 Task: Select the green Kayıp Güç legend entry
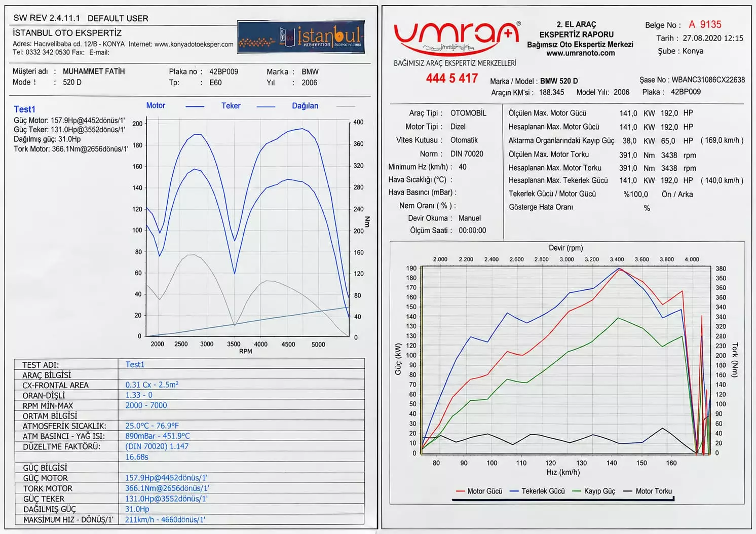(593, 491)
